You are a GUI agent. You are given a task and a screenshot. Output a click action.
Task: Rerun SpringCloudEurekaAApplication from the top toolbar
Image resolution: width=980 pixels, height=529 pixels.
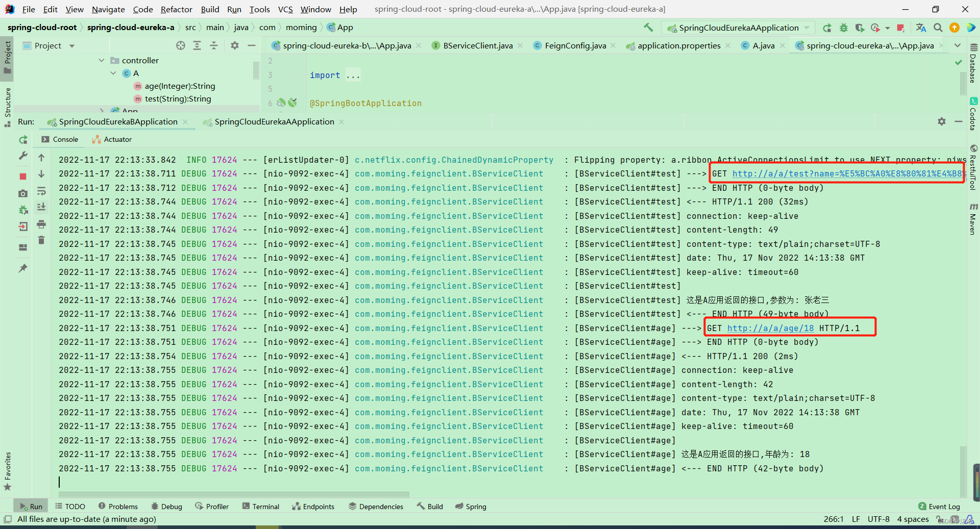tap(827, 28)
